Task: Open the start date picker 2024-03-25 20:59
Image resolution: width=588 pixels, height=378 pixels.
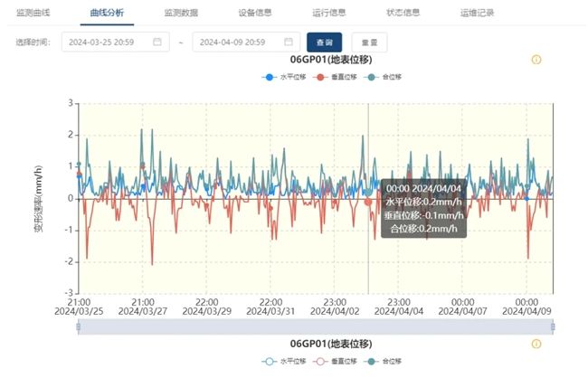Action: tap(107, 43)
